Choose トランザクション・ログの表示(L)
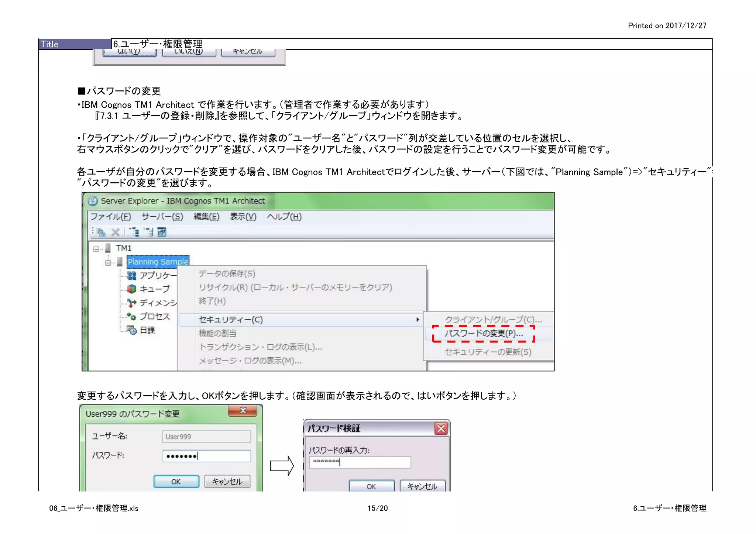Screen dimensions: 756x534 tap(261, 347)
